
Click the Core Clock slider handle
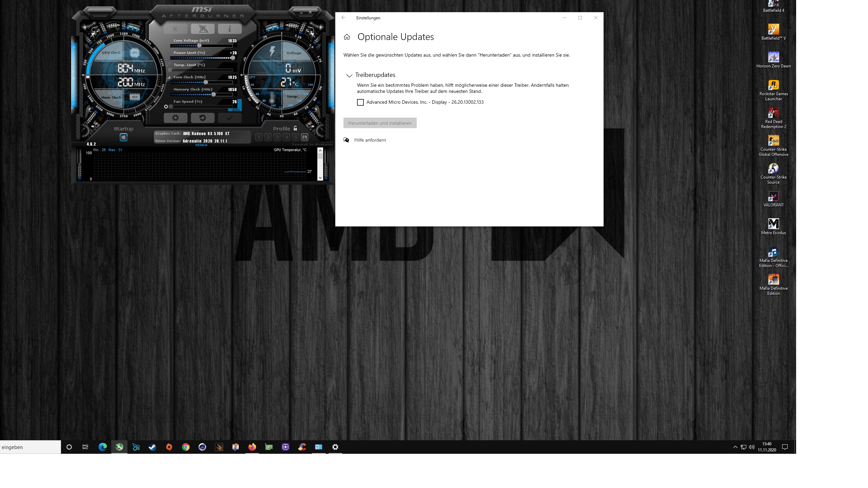pos(205,82)
